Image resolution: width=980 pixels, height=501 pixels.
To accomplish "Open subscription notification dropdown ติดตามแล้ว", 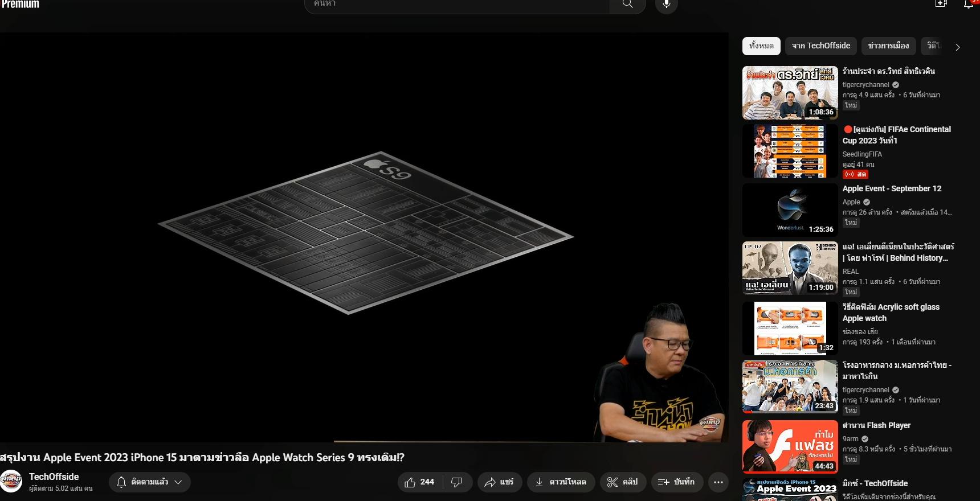I will coord(149,482).
